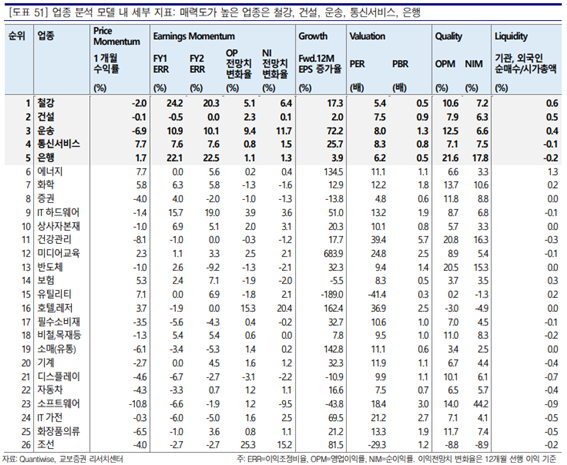567x465 pixels.
Task: Select the Quality column header
Action: [448, 36]
